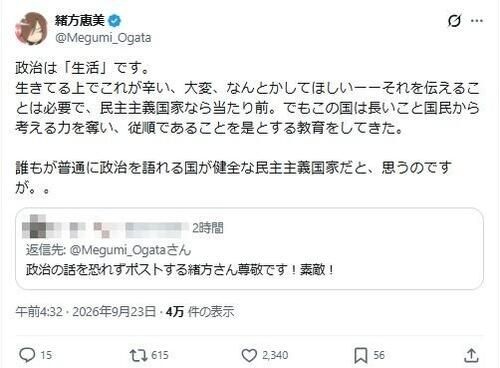The image size is (500, 368).
Task: Click the 2,340 likes count
Action: tap(275, 355)
